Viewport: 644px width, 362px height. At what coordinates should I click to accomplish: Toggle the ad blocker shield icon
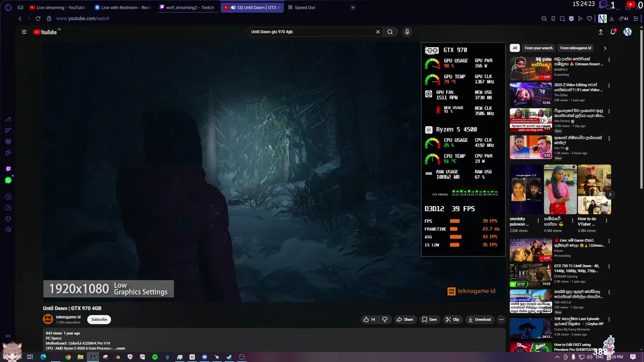[571, 19]
